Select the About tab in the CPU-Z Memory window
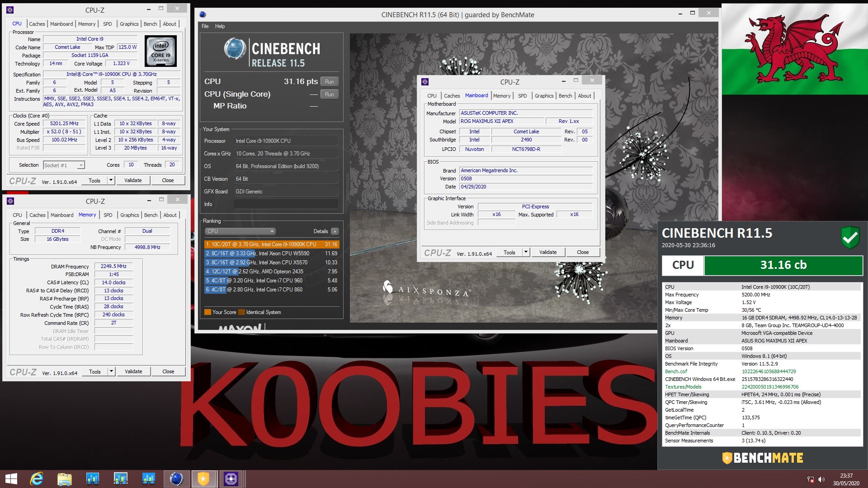The height and width of the screenshot is (488, 868). [170, 215]
